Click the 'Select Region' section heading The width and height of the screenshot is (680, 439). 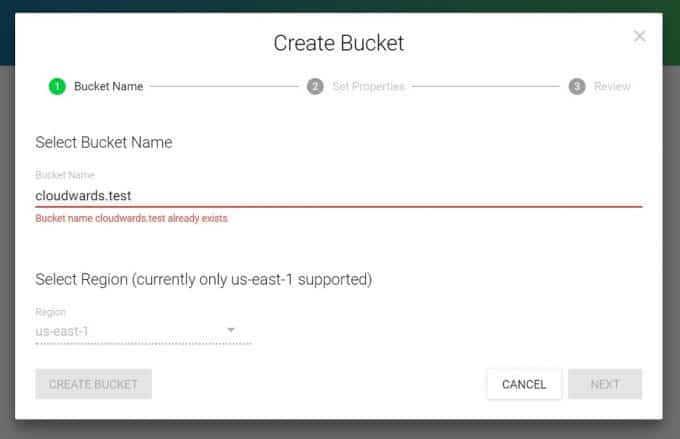point(203,279)
